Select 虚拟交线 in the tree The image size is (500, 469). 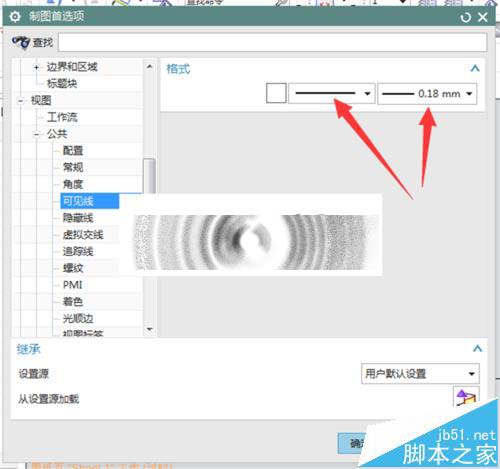pos(83,235)
